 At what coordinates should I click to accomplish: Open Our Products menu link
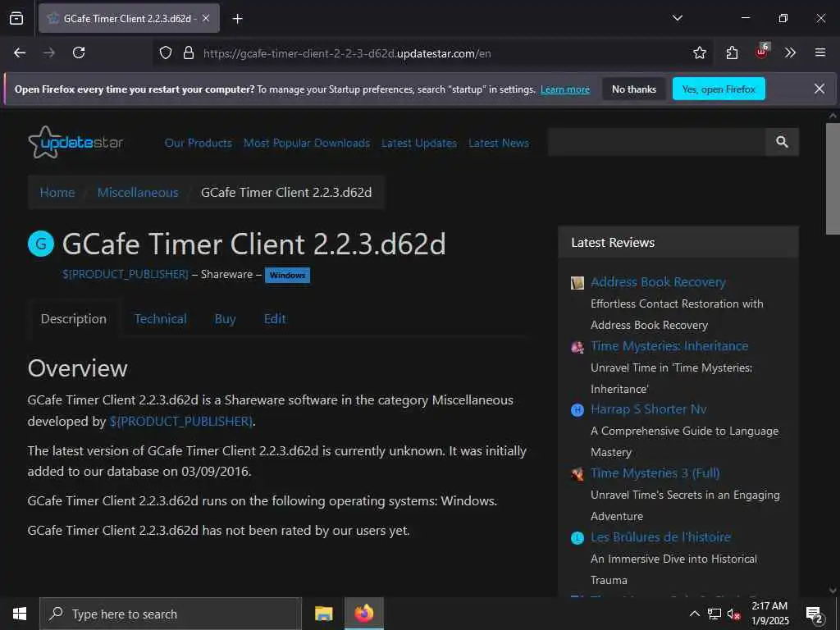click(199, 143)
